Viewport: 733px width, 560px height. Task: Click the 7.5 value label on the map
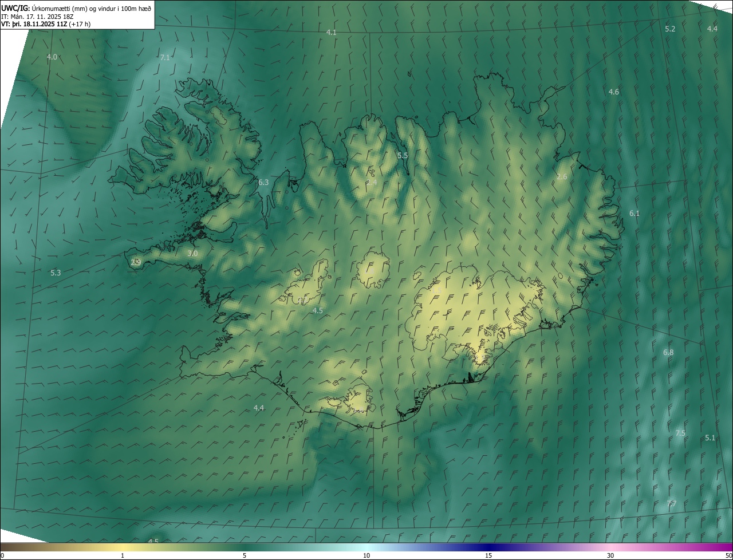pos(680,433)
